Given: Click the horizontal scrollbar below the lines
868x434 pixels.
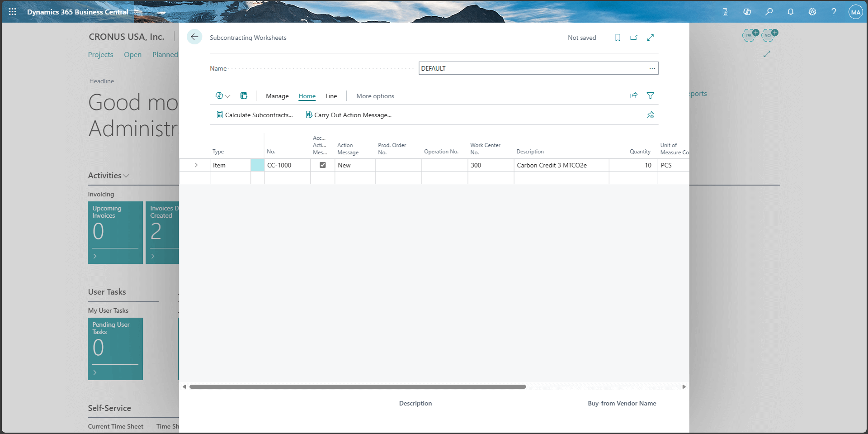Looking at the screenshot, I should (357, 386).
